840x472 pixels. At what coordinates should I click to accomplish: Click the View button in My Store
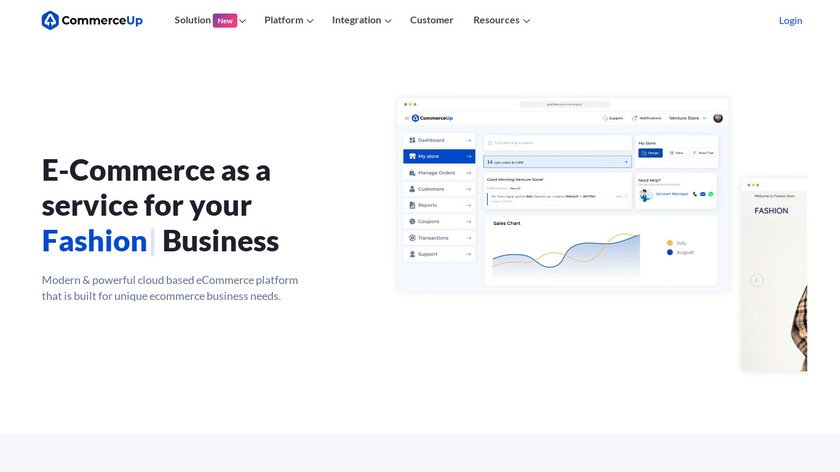click(x=677, y=153)
